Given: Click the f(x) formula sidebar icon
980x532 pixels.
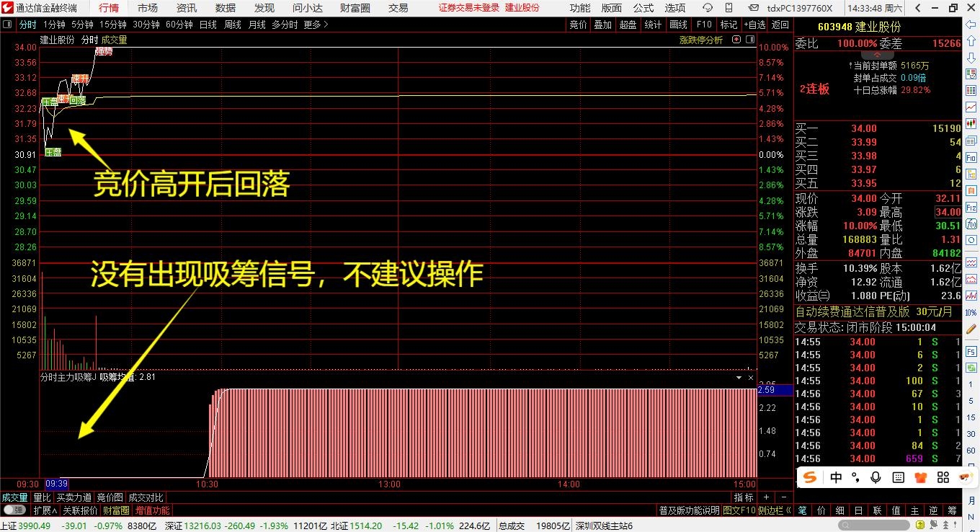Looking at the screenshot, I should (971, 223).
